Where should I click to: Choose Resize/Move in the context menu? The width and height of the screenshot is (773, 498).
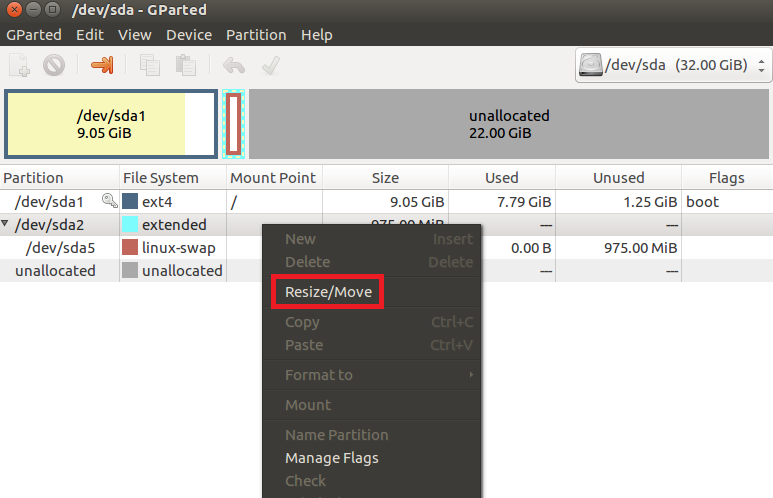pyautogui.click(x=372, y=292)
